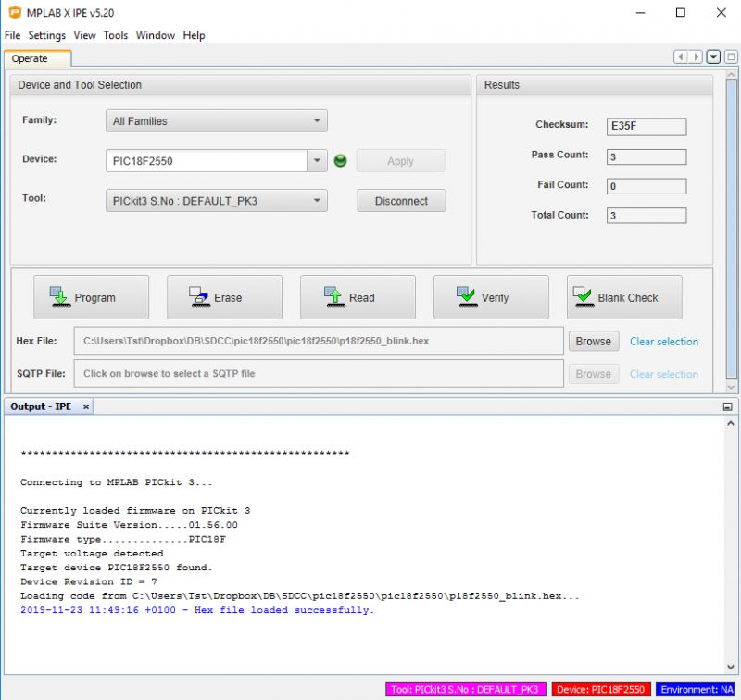Click the SQTP File path field

[x=319, y=374]
